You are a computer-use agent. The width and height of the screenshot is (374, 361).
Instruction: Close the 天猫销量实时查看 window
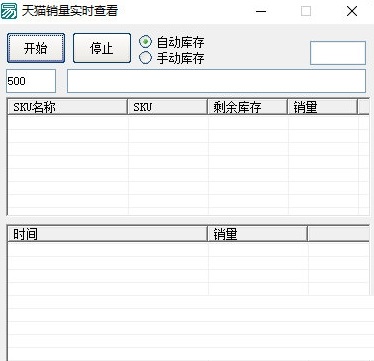[x=352, y=12]
